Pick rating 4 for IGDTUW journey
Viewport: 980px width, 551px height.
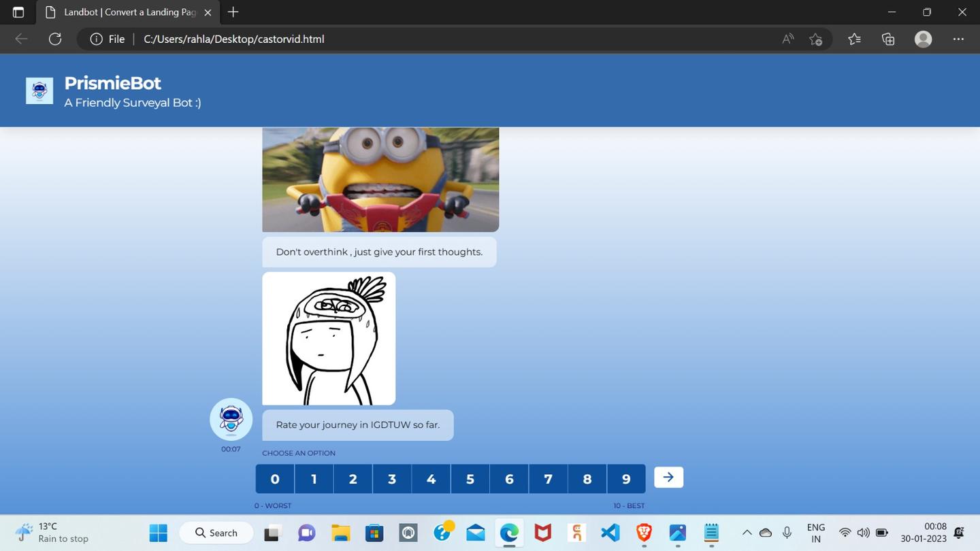coord(431,479)
